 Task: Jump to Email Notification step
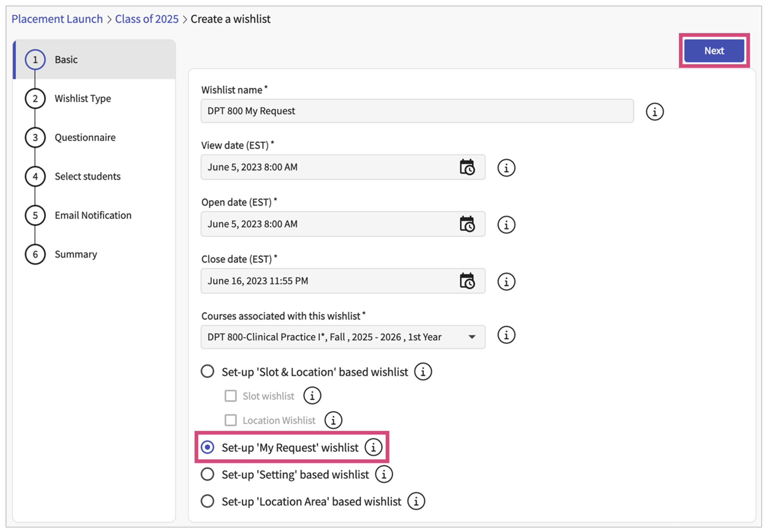93,215
